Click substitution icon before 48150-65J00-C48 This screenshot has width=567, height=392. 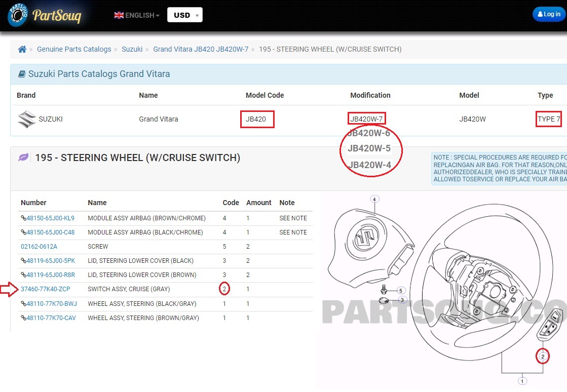click(23, 232)
